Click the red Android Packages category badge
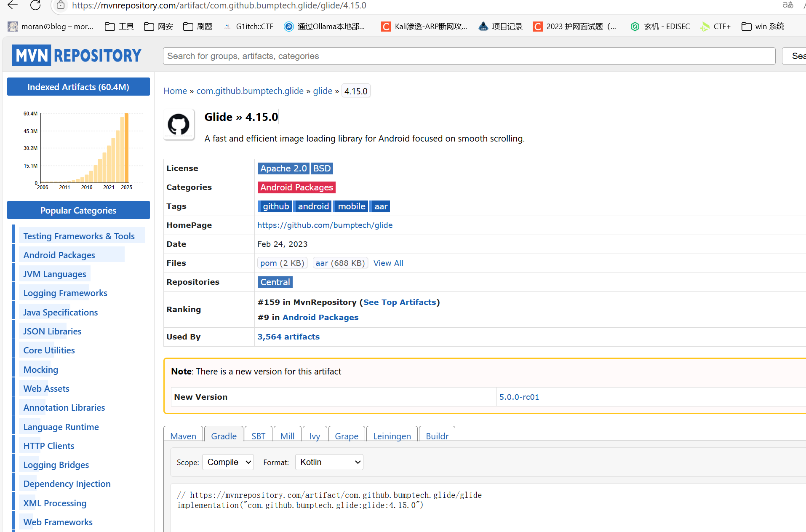Screen dimensions: 806x532 click(x=296, y=187)
